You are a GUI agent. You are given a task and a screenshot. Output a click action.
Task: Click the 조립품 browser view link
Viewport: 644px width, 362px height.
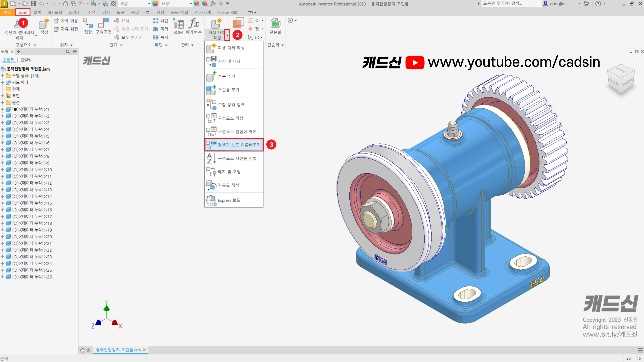tap(9, 60)
